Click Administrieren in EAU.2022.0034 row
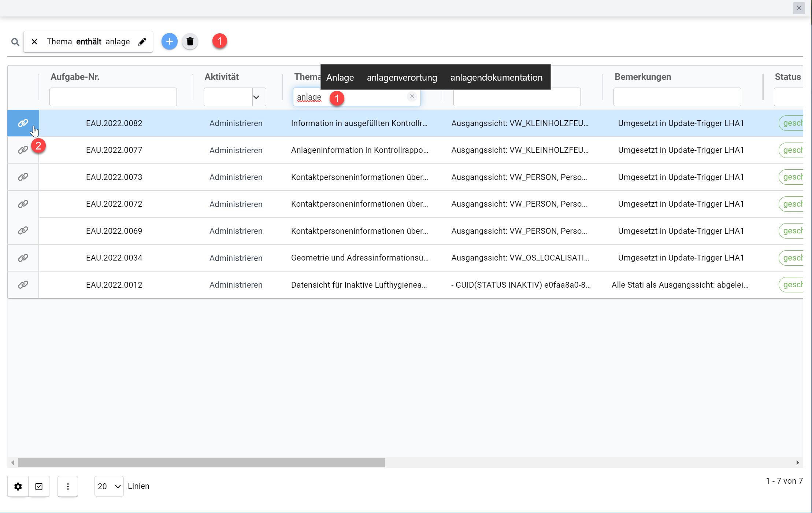Viewport: 812px width, 513px height. [236, 258]
